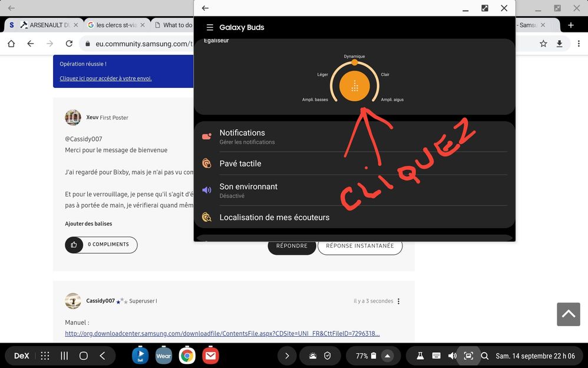This screenshot has height=368, width=588.
Task: Click the volume icon in the taskbar
Action: tap(452, 356)
